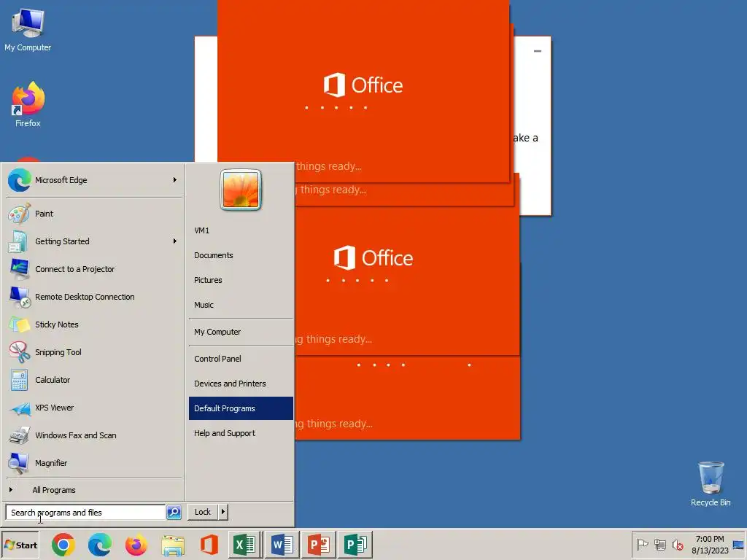Select Default Programs
The width and height of the screenshot is (747, 560).
point(241,408)
